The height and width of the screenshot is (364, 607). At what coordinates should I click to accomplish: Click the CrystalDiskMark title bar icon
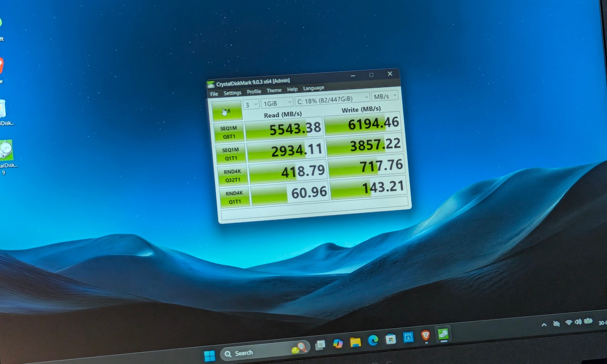tap(211, 85)
